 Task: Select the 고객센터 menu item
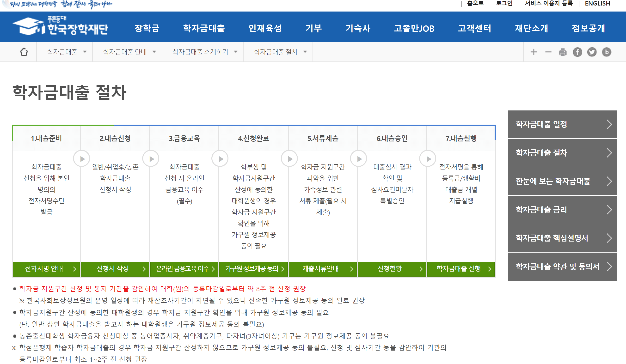475,28
